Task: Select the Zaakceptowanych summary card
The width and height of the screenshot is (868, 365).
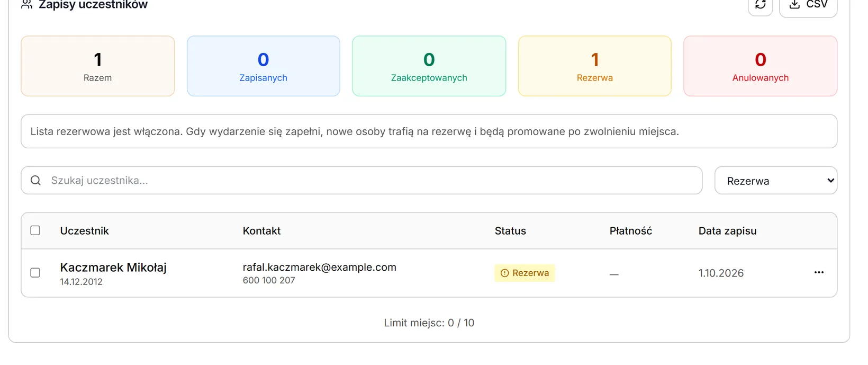Action: click(x=429, y=66)
